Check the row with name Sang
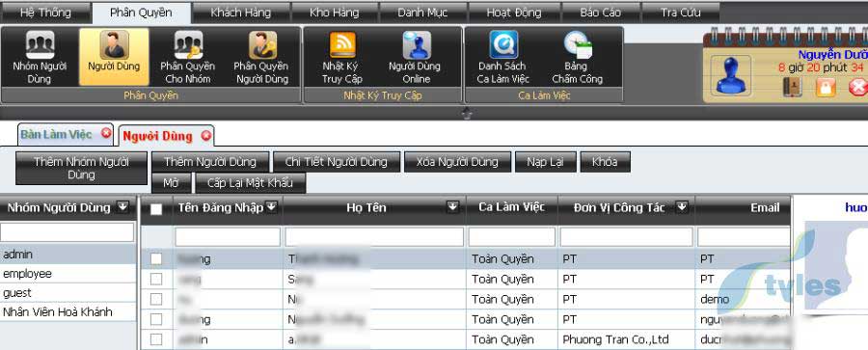Viewport: 868px width, 350px height. [x=156, y=279]
